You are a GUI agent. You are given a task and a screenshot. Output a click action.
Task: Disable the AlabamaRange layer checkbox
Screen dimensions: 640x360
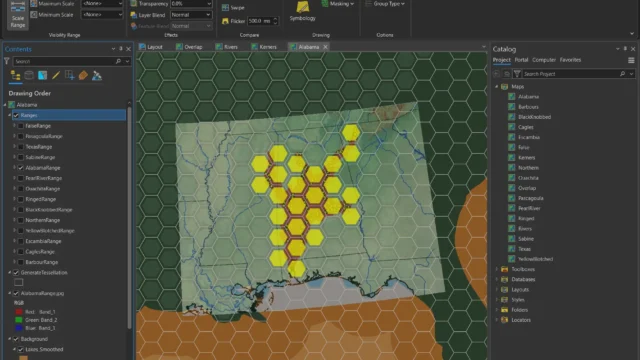[20, 168]
